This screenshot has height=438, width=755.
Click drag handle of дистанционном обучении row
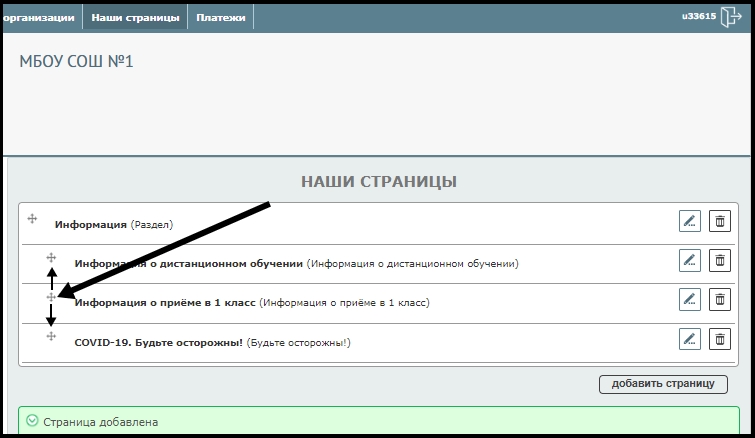(x=51, y=258)
